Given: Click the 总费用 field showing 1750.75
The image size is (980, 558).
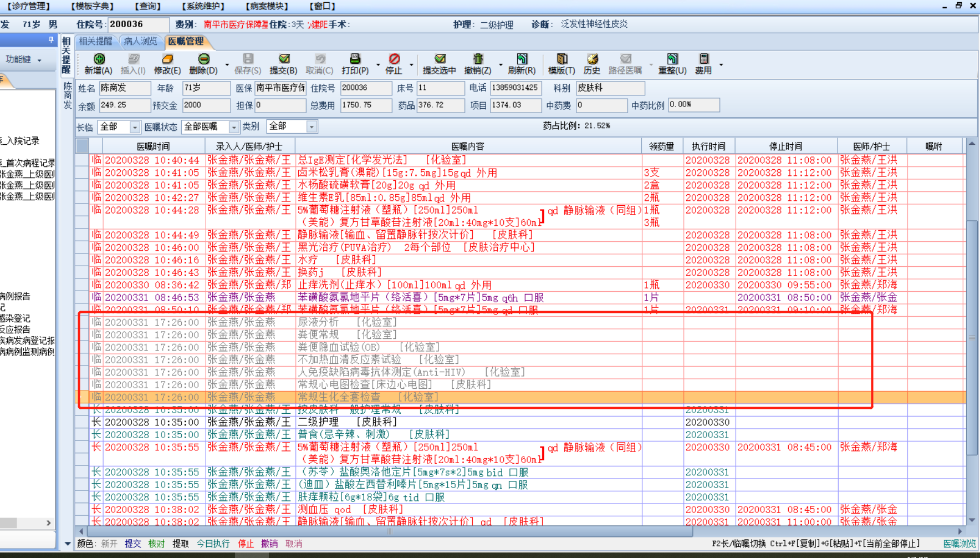Looking at the screenshot, I should click(366, 105).
